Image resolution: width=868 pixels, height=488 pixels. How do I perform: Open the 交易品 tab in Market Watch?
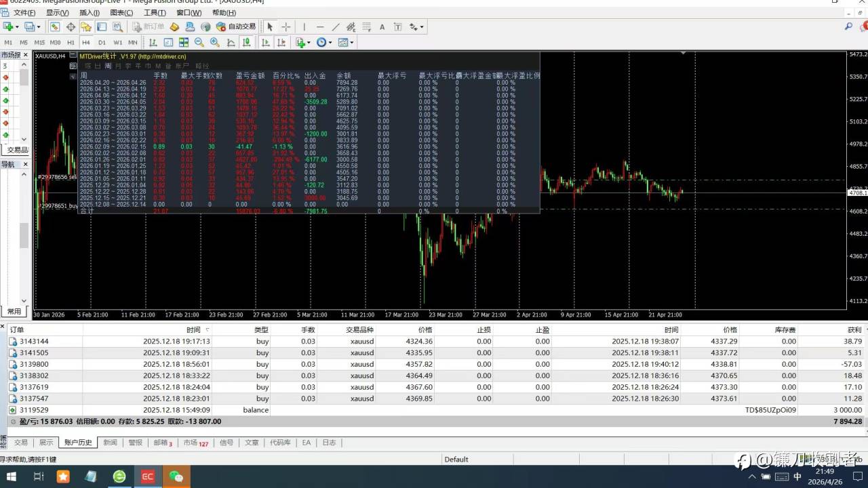(17, 150)
